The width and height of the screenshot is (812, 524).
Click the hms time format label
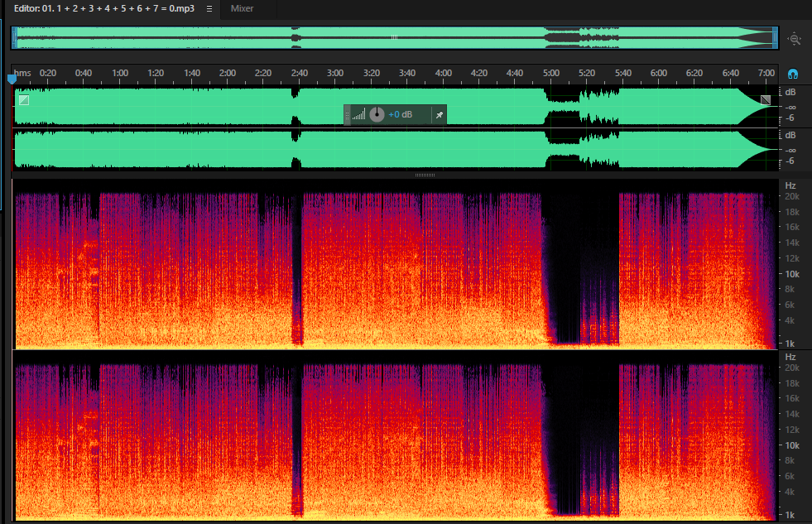(x=22, y=73)
